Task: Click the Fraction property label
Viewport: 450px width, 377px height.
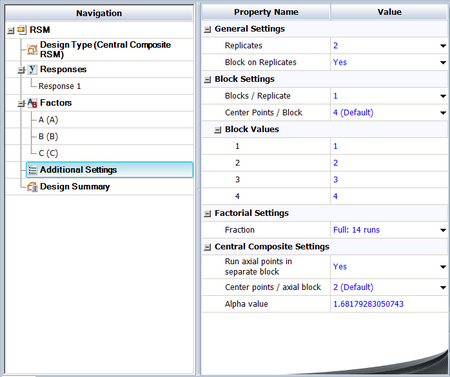Action: 239,230
